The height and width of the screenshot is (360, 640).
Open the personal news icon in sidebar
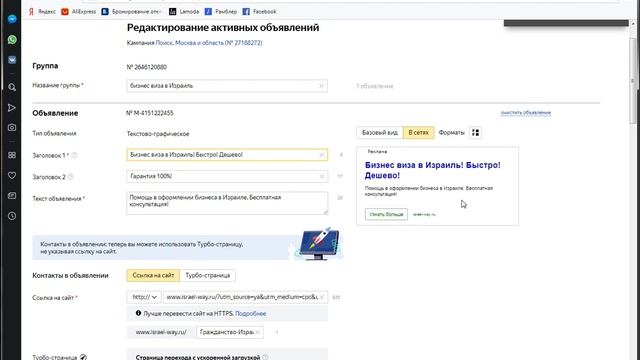[12, 196]
